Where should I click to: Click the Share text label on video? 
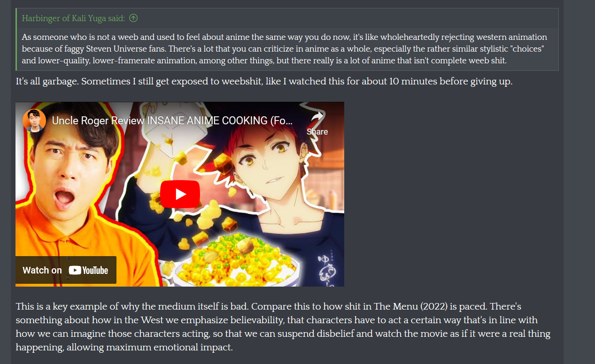pos(317,132)
